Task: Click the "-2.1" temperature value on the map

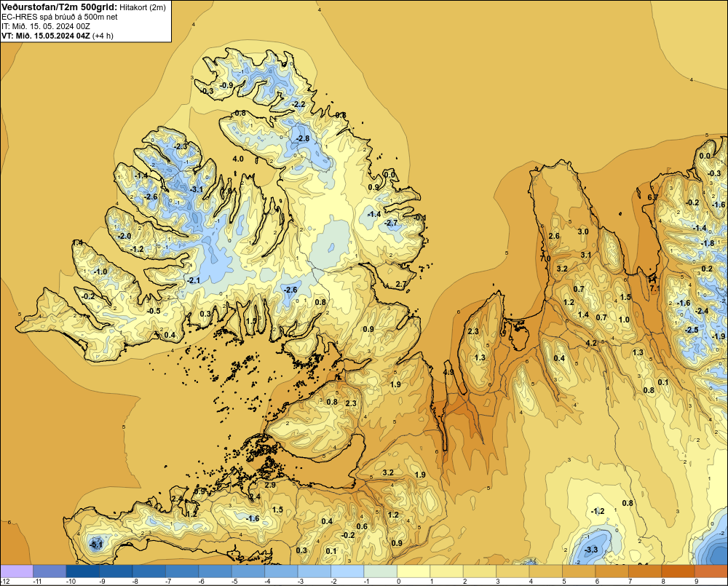Action: tap(193, 280)
